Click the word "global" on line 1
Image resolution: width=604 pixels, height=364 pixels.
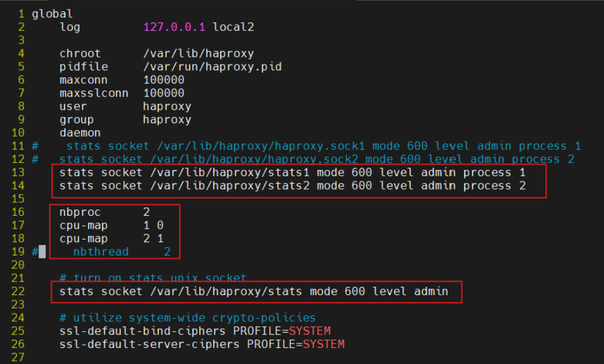(x=52, y=14)
